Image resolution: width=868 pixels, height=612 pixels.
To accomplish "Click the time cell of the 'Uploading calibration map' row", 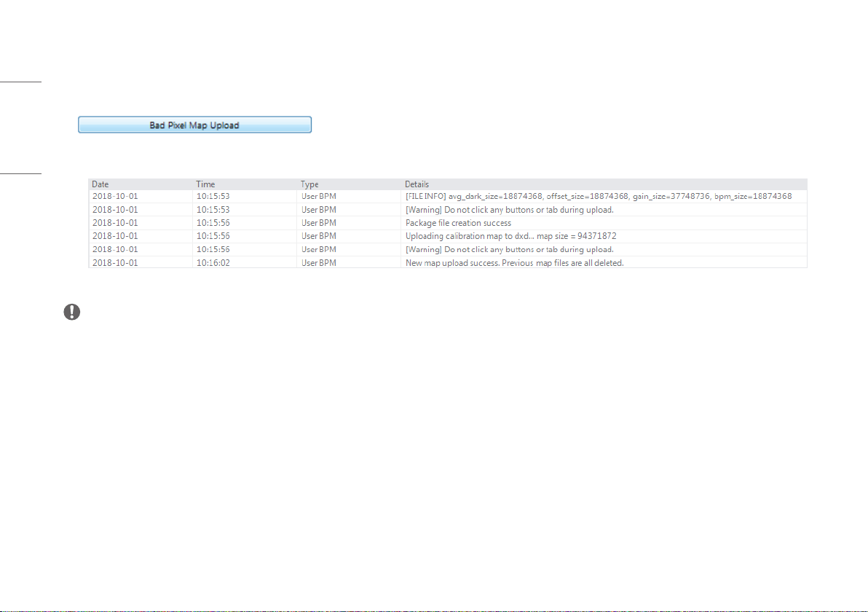I will coord(213,236).
